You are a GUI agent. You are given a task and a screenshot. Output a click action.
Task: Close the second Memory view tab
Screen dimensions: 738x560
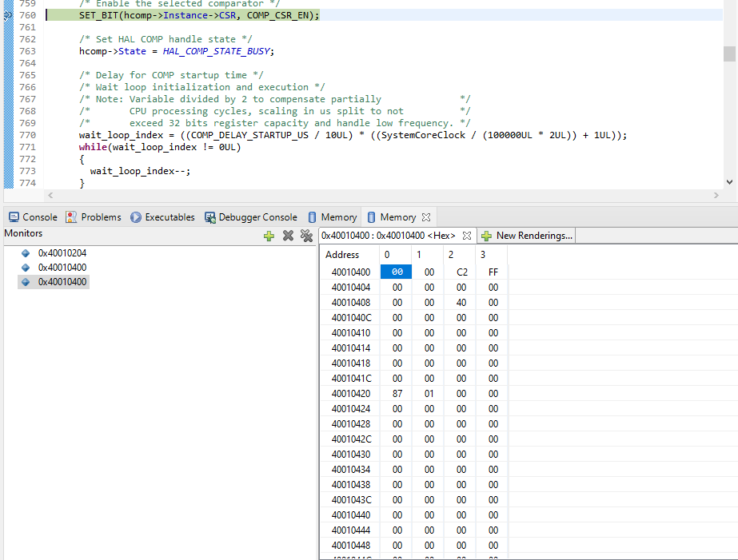[426, 217]
